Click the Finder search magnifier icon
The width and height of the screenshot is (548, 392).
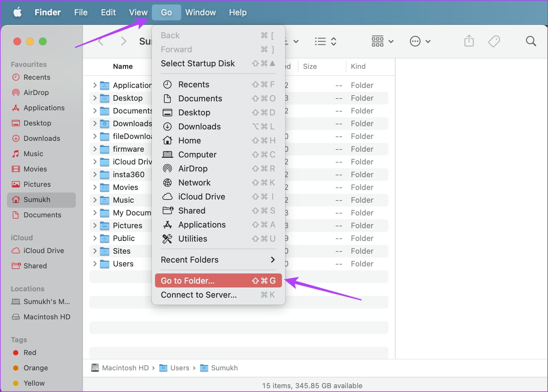point(531,41)
